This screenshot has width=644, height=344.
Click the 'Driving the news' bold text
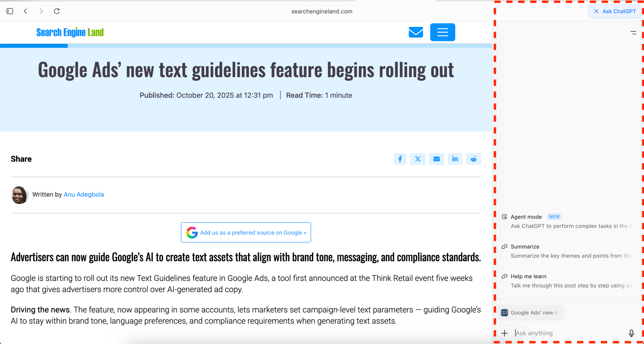click(40, 310)
